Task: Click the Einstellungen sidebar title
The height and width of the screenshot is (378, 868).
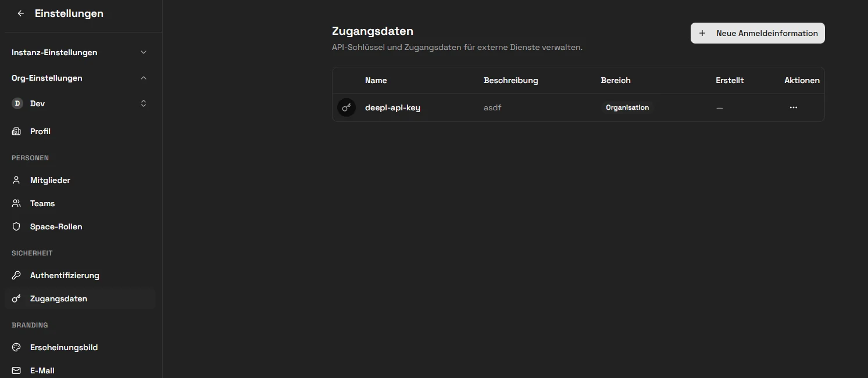Action: (x=69, y=13)
